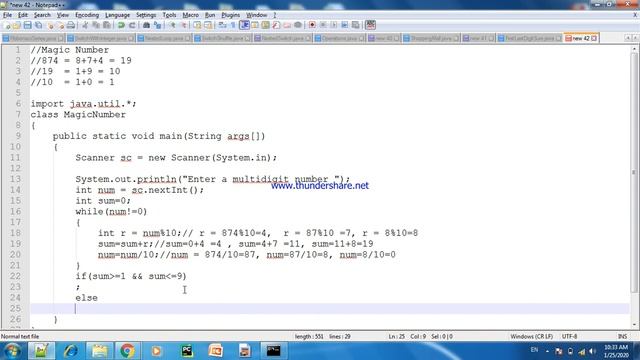Open the Window menu
The image size is (640, 360).
click(256, 15)
